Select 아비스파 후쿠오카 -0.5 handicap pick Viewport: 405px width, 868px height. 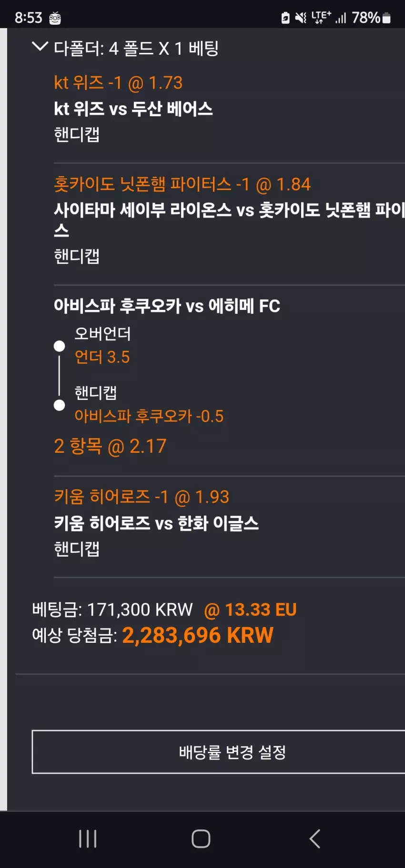point(149,416)
